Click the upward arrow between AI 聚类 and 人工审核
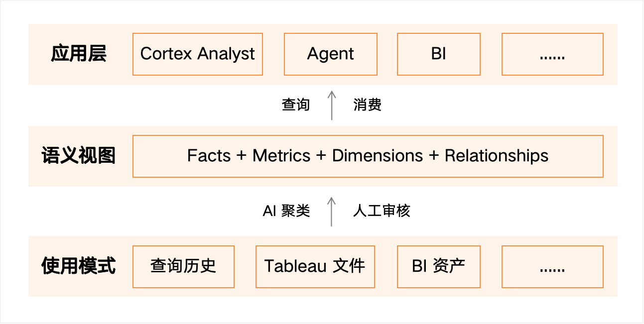The height and width of the screenshot is (324, 644). [x=332, y=212]
